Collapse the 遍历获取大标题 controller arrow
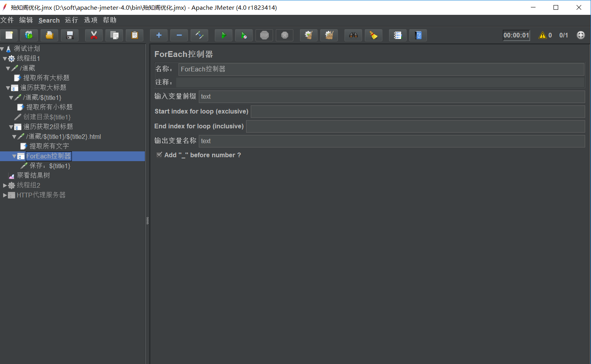The image size is (591, 364). tap(8, 88)
